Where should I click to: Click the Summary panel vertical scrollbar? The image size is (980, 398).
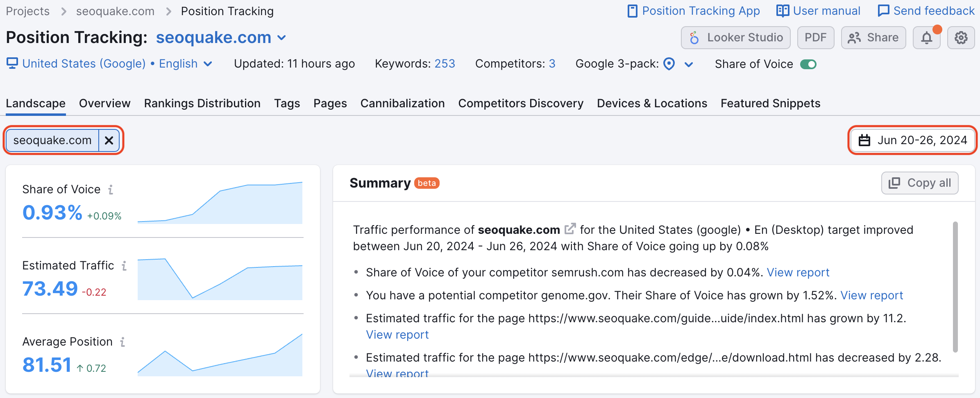(955, 287)
